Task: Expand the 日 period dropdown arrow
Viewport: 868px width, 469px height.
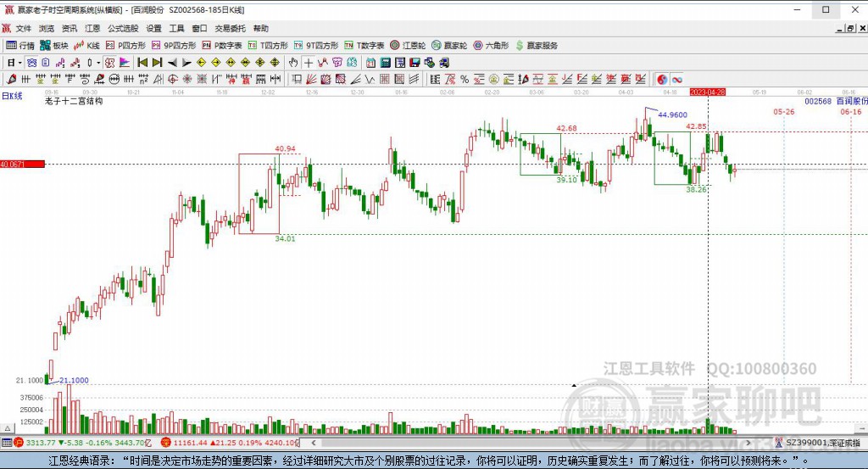Action: click(20, 63)
